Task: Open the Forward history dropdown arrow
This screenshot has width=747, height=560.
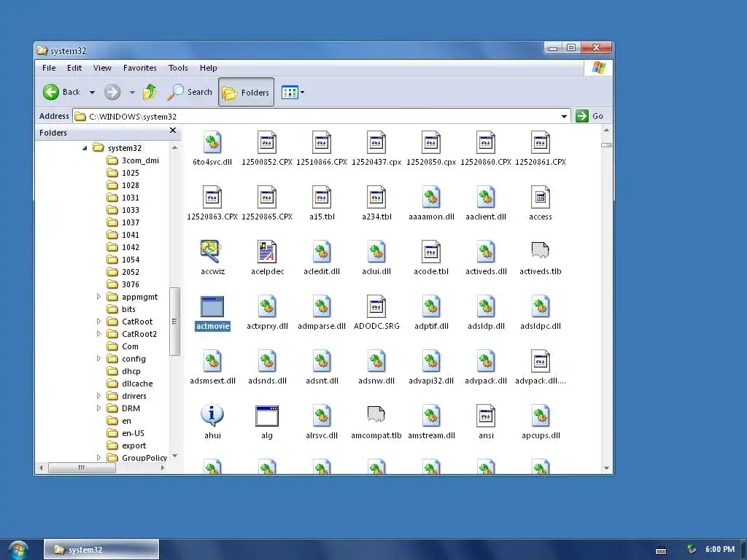Action: click(132, 93)
